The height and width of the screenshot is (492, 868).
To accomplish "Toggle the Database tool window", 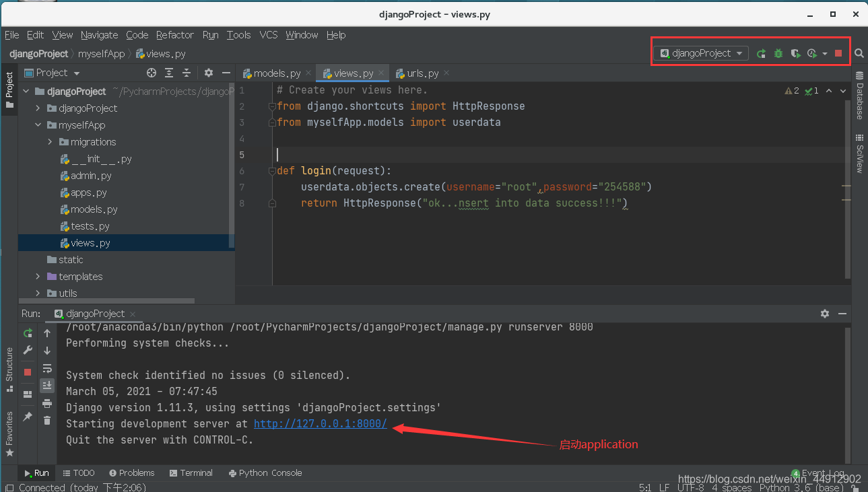I will (860, 96).
